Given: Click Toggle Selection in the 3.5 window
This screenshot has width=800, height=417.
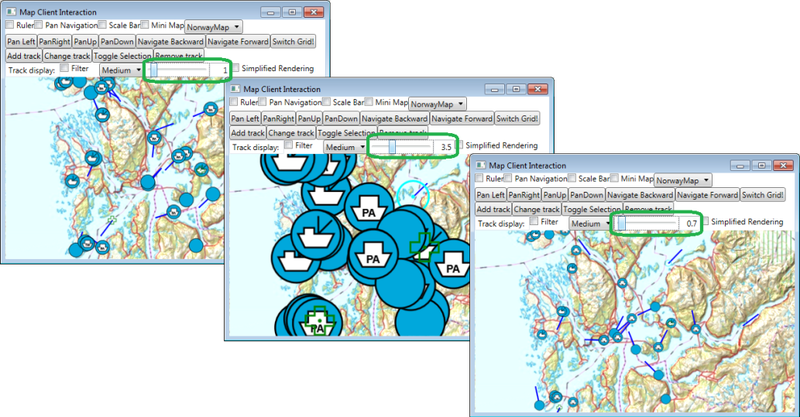Looking at the screenshot, I should (346, 133).
